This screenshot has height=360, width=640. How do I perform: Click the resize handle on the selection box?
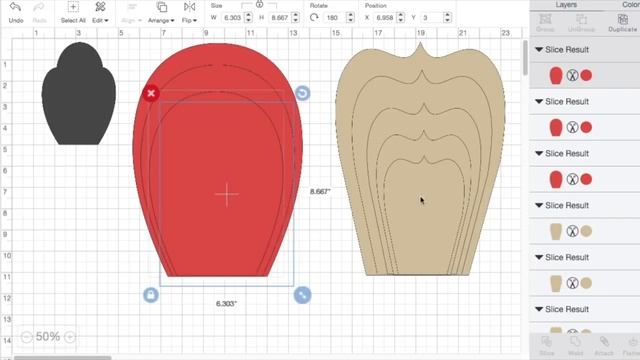click(x=302, y=295)
